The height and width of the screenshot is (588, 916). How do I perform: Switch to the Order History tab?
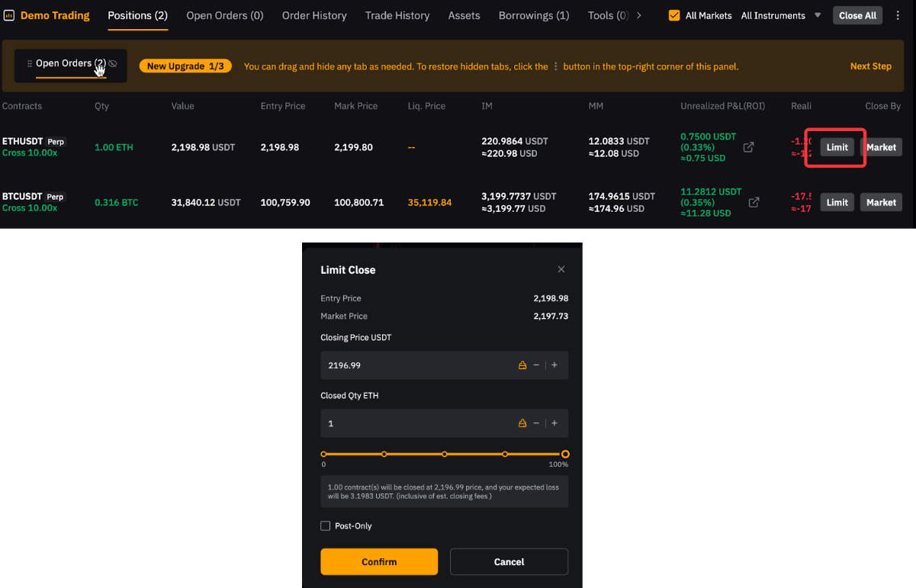314,15
